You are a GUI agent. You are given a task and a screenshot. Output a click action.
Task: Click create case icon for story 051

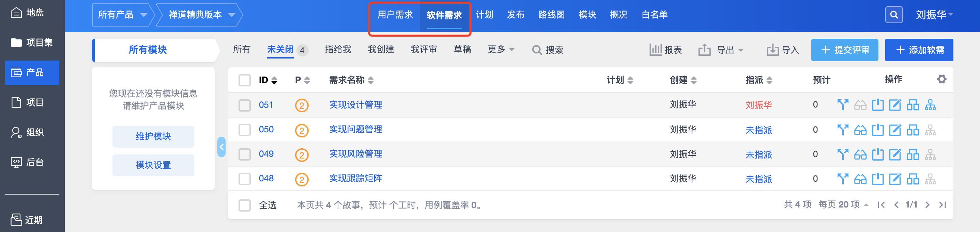(913, 105)
